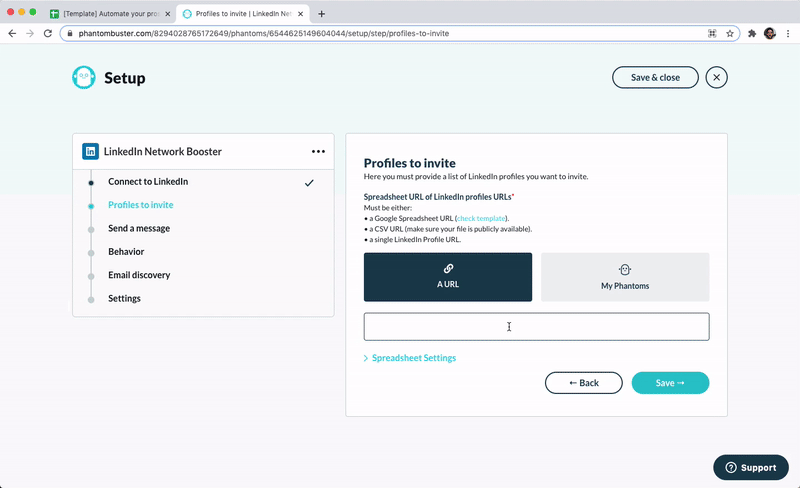Select the My Phantoms option

tap(625, 277)
